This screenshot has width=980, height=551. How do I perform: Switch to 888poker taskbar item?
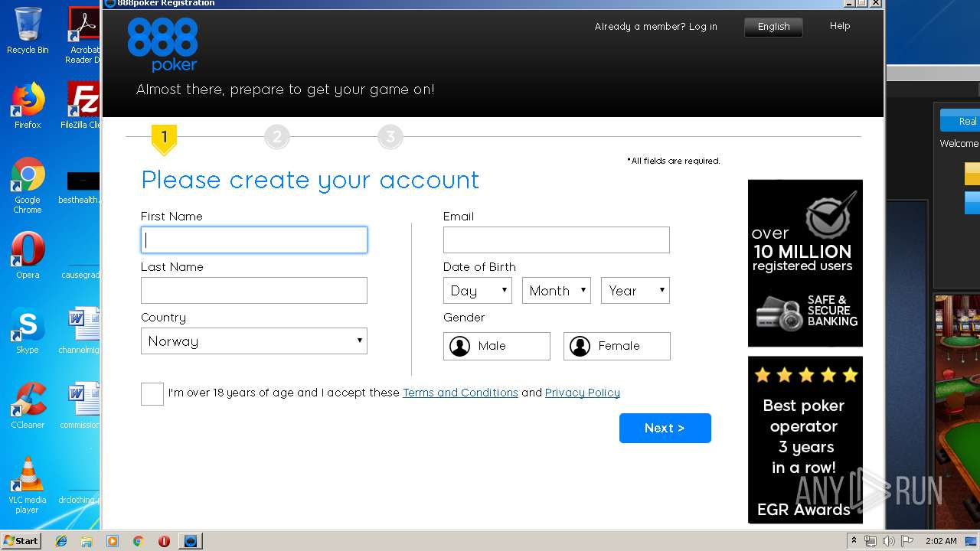click(191, 541)
